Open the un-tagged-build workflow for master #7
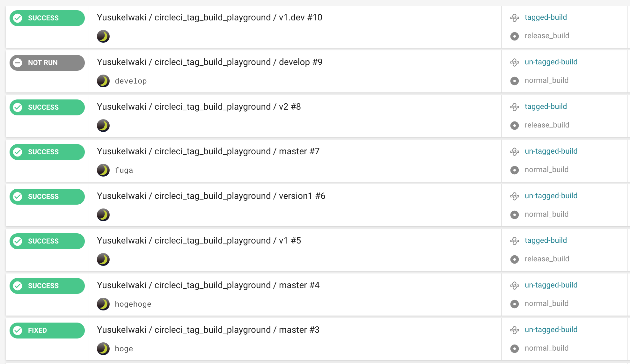630x364 pixels. 551,151
